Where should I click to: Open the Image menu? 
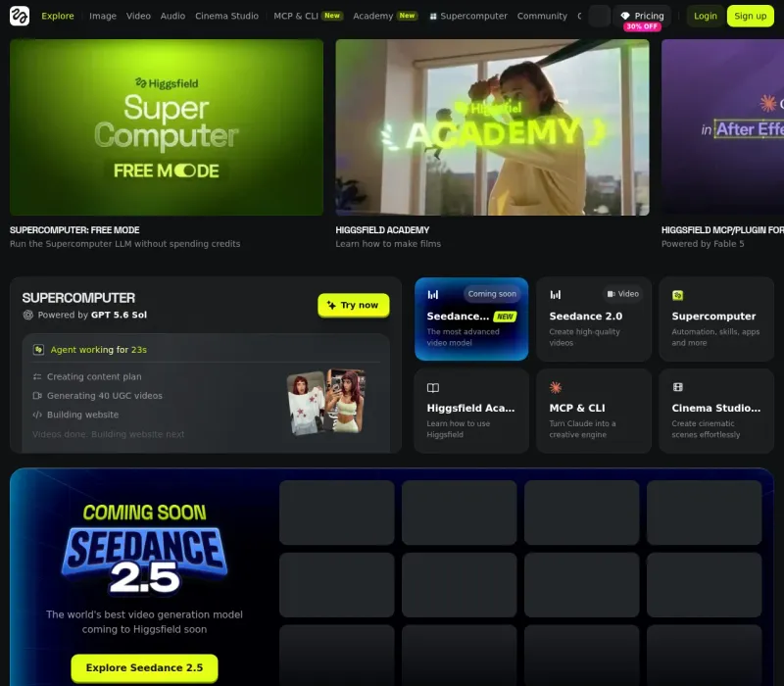click(x=103, y=16)
